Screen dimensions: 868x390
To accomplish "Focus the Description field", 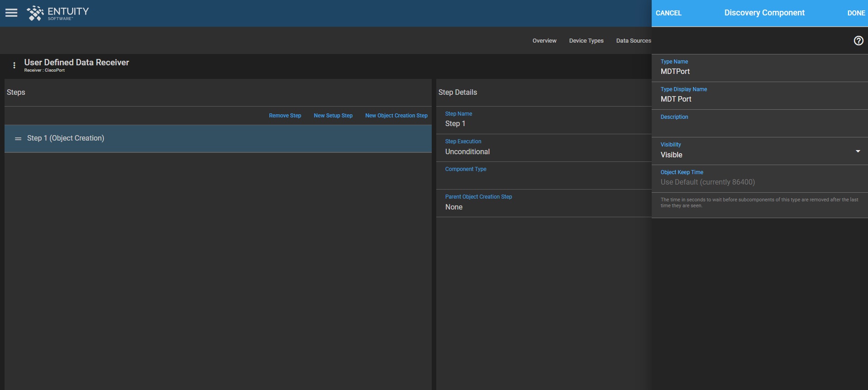I will [760, 123].
